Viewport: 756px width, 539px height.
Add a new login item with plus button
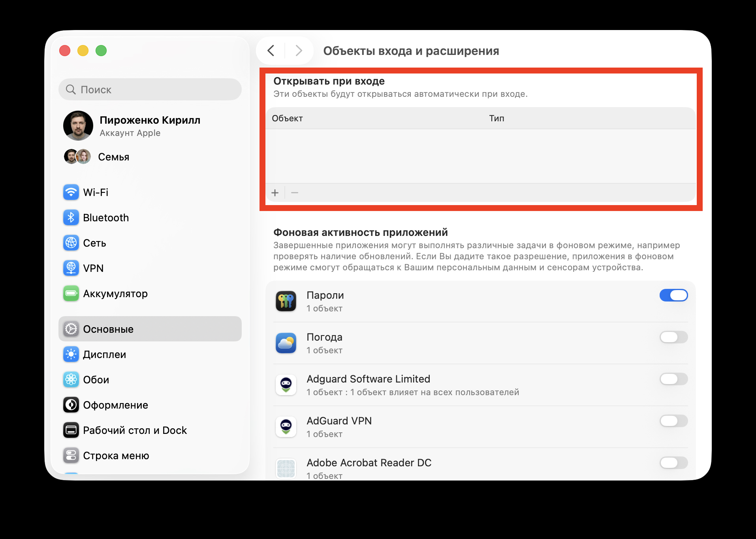point(275,192)
